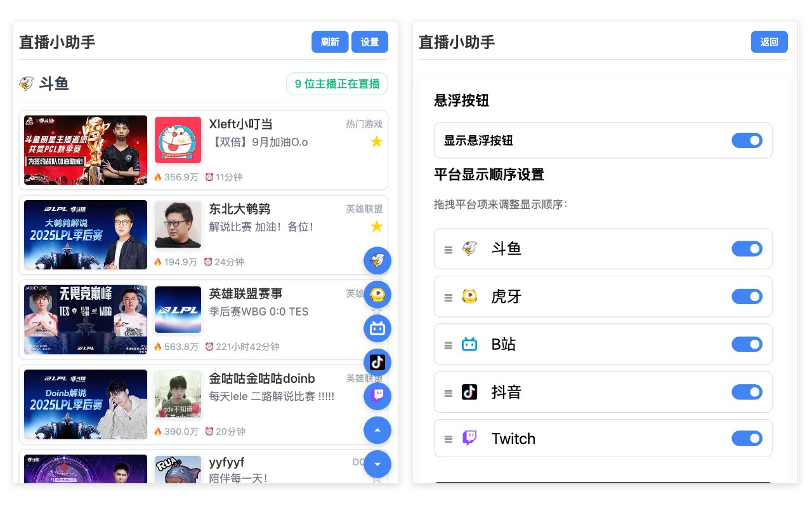The image size is (812, 508).
Task: Click the floating Douyu platform button
Action: point(377,260)
